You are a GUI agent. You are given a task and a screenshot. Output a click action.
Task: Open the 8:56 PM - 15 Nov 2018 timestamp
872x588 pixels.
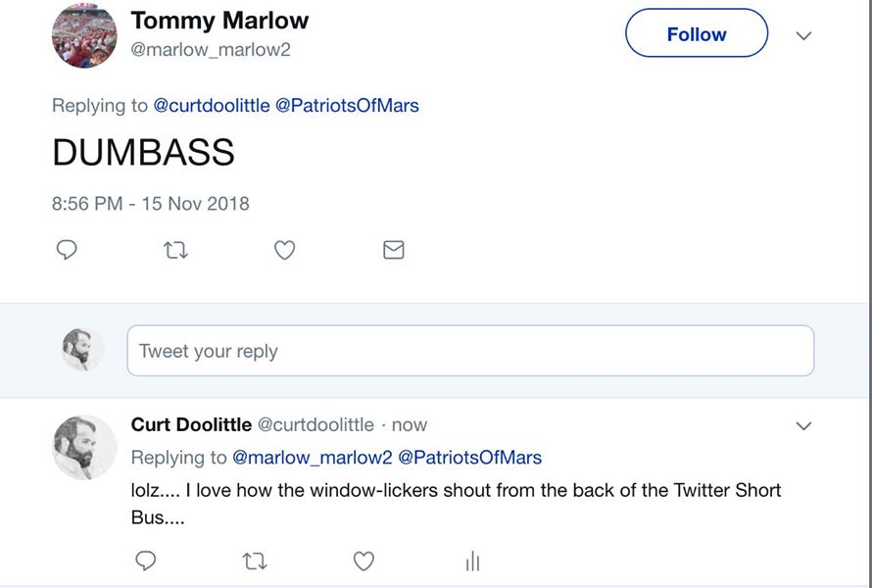(x=150, y=204)
